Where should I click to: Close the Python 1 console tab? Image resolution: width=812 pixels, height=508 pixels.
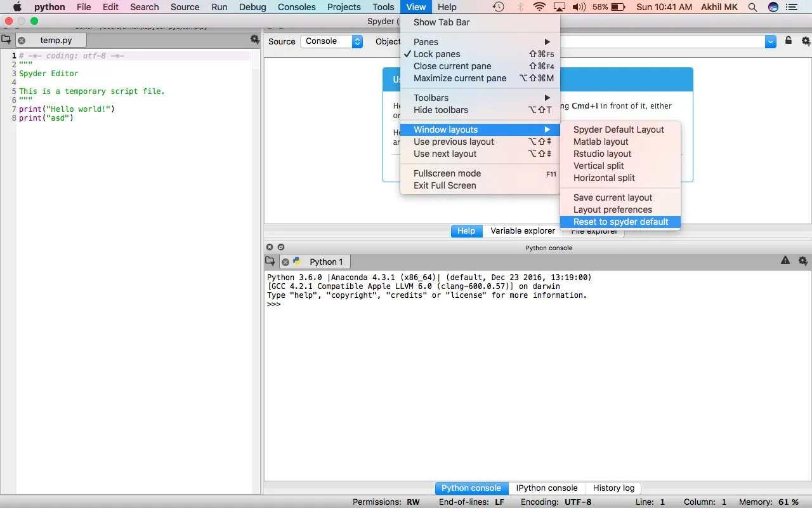pos(285,262)
